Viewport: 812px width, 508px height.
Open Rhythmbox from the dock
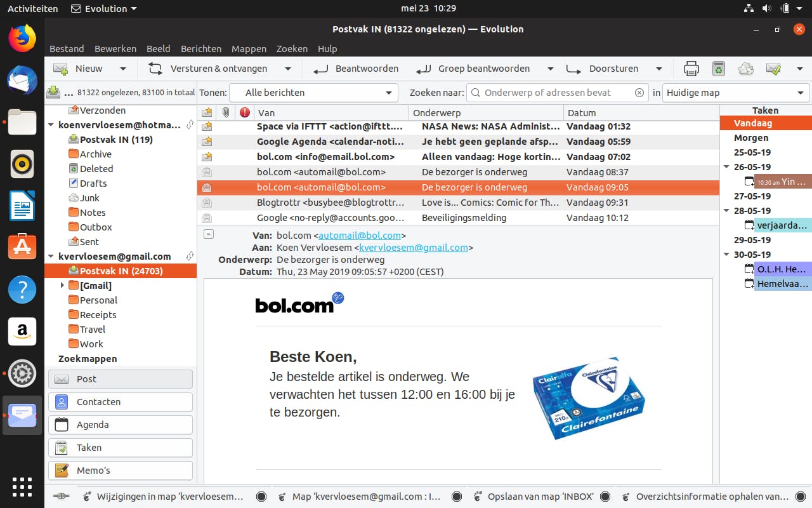(22, 164)
